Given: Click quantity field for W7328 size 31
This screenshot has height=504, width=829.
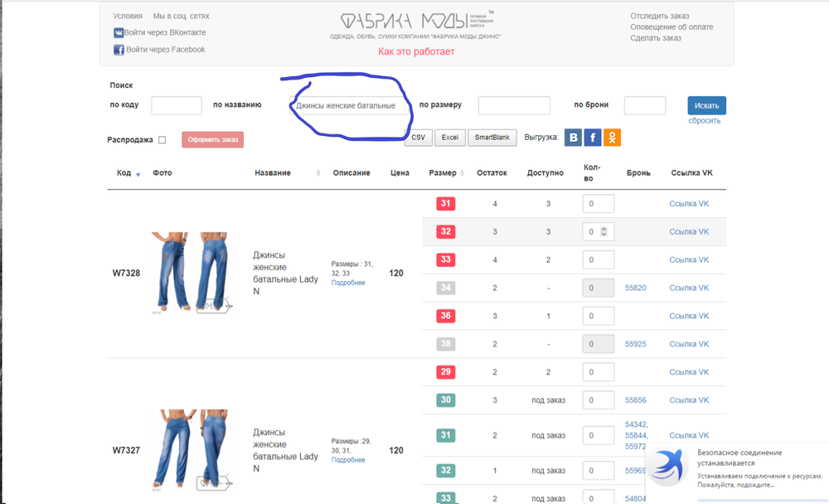Looking at the screenshot, I should pyautogui.click(x=598, y=204).
